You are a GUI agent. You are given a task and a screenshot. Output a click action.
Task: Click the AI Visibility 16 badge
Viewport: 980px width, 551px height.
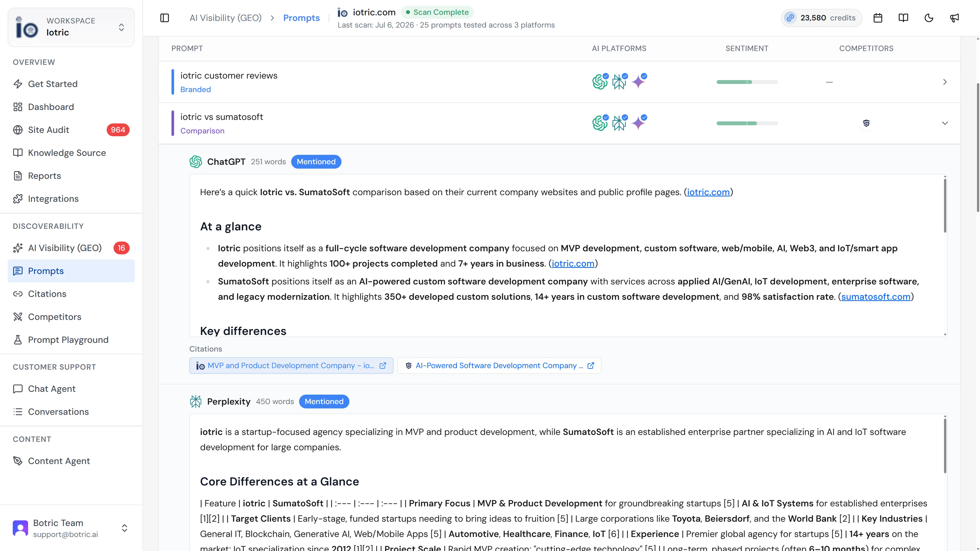(121, 248)
